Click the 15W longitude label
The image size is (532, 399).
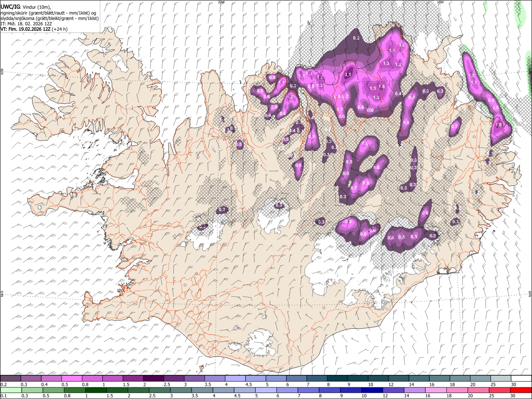coord(440,2)
